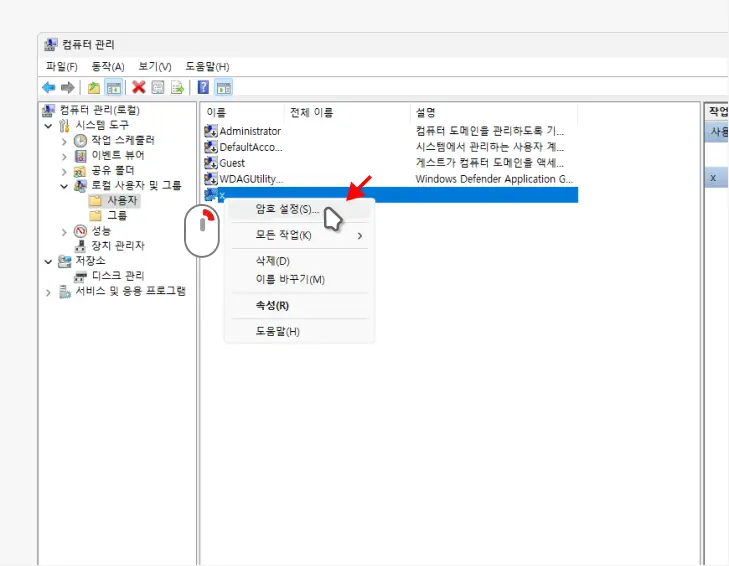Select the WDAGUtility... row name
The width and height of the screenshot is (729, 566).
pyautogui.click(x=251, y=179)
